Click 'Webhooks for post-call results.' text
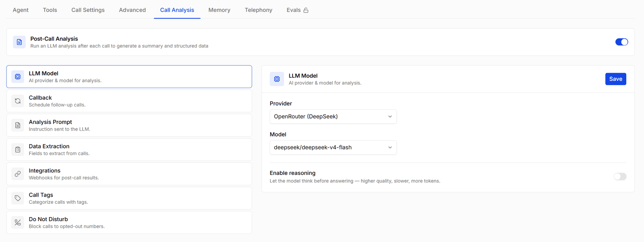 [x=64, y=178]
